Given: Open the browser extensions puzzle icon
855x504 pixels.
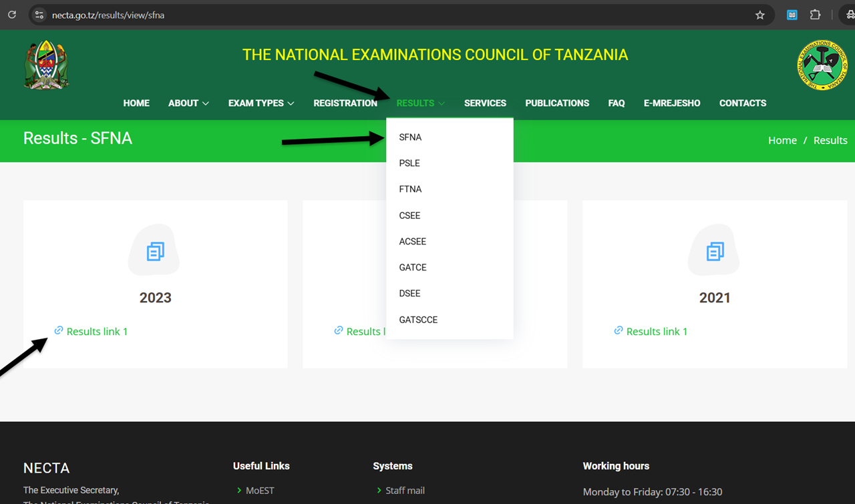Looking at the screenshot, I should click(815, 15).
